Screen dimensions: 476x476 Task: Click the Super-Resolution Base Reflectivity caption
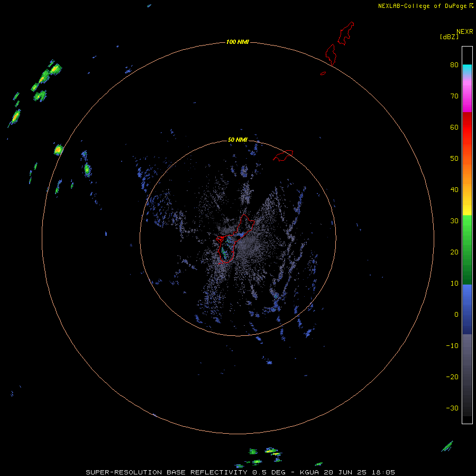pos(241,472)
